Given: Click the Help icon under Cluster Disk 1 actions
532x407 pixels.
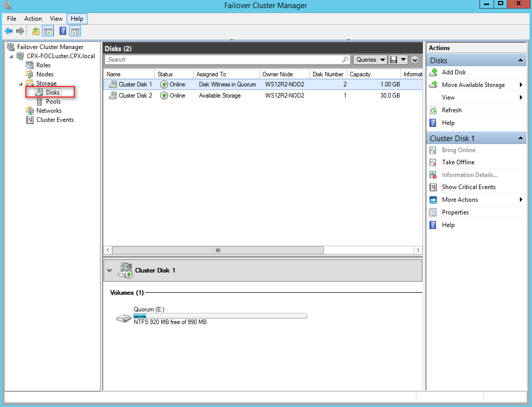Looking at the screenshot, I should (x=433, y=225).
